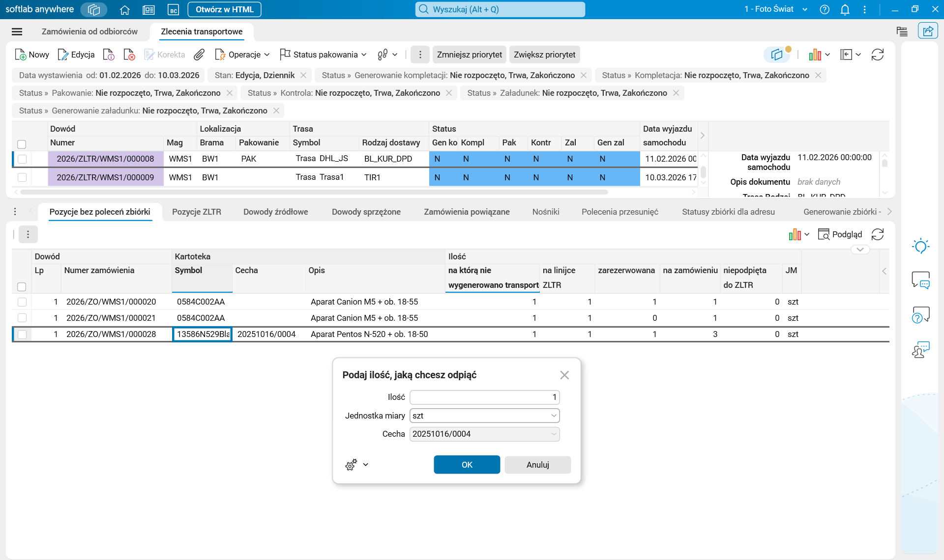Image resolution: width=944 pixels, height=560 pixels.
Task: Open the Pozycje ZLTR tab
Action: click(x=197, y=212)
